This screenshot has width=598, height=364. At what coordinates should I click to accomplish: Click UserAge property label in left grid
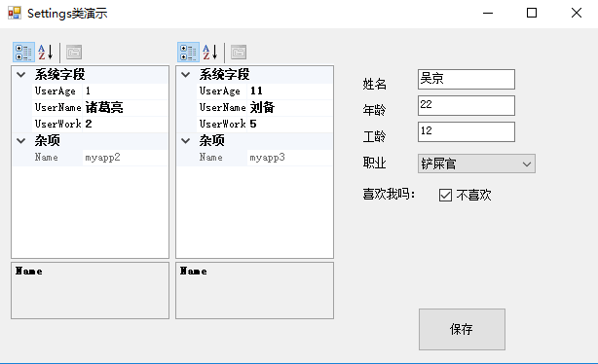[55, 91]
